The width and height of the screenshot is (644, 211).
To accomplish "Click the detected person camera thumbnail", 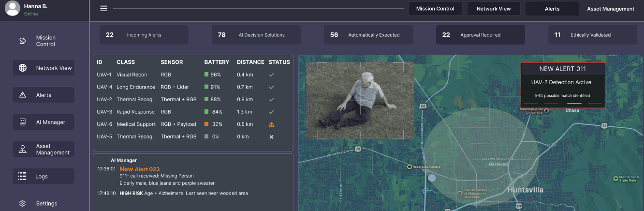I will [360, 101].
